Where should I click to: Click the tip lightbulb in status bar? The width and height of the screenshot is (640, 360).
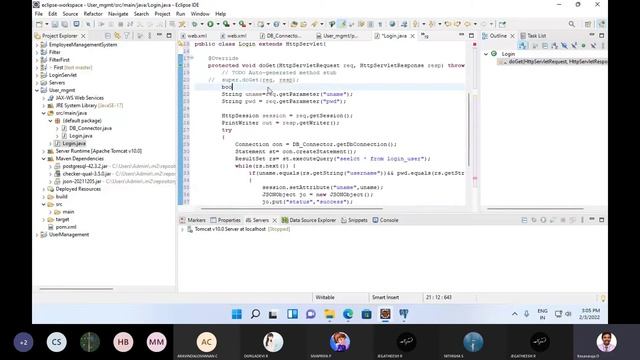[x=603, y=298]
